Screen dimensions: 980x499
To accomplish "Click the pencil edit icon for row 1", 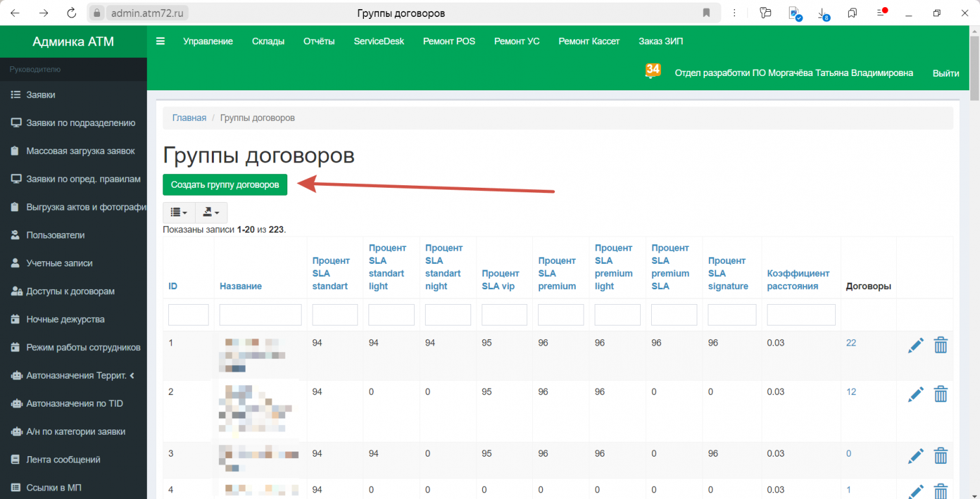I will pos(916,346).
